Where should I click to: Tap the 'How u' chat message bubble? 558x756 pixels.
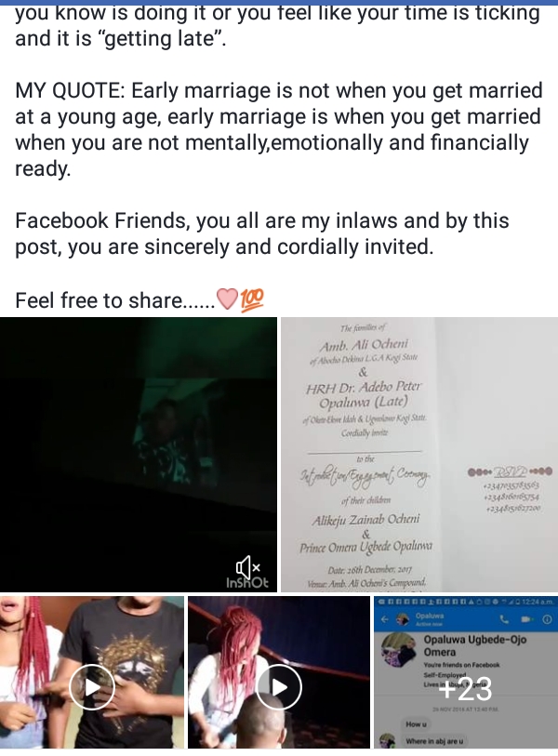[x=416, y=723]
